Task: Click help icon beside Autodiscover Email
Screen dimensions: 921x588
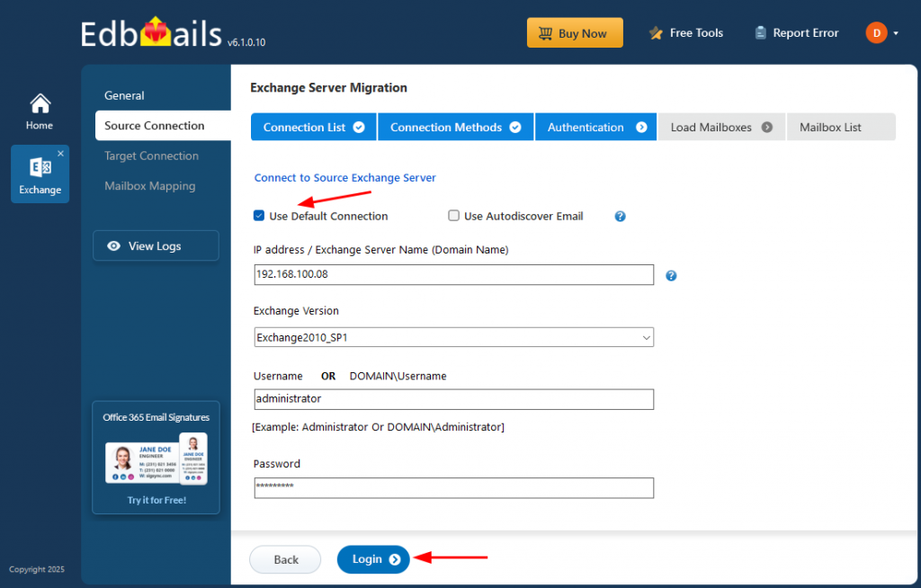Action: point(620,216)
